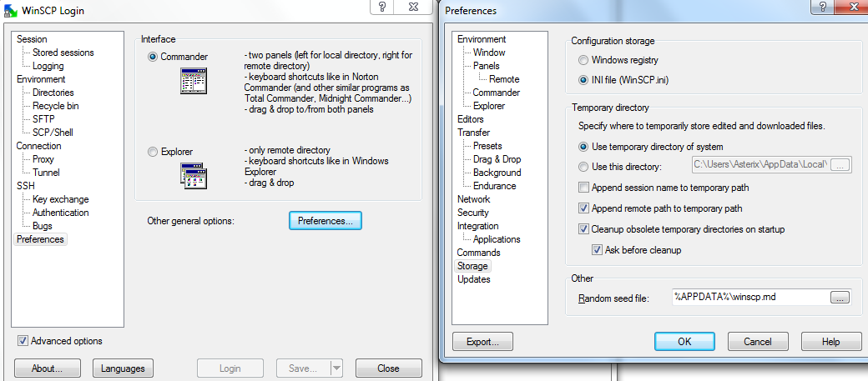The image size is (868, 381).
Task: Select Connection in the login tree
Action: click(38, 146)
